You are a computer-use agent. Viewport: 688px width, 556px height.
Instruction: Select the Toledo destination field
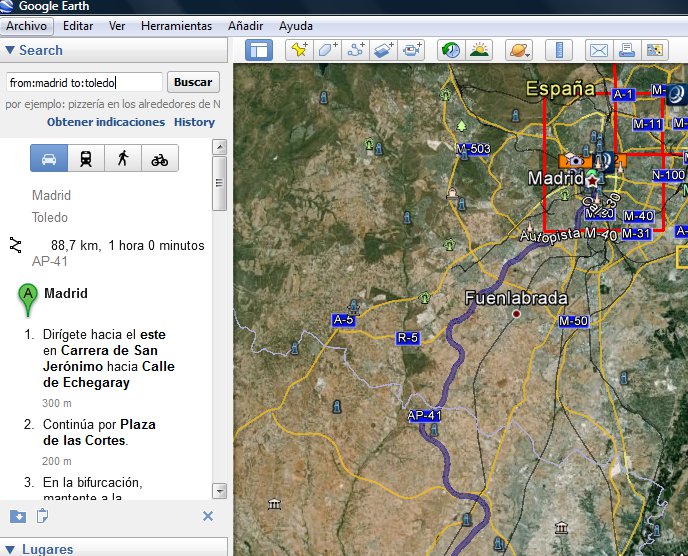click(50, 217)
